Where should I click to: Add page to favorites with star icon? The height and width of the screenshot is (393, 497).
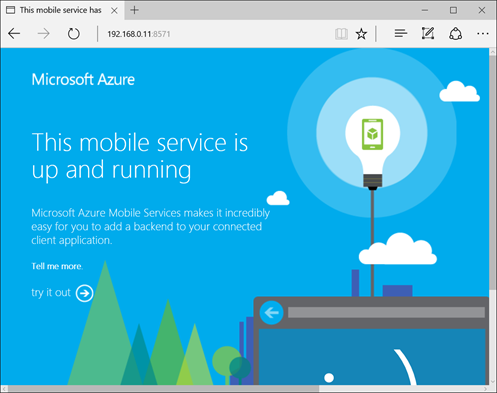coord(361,34)
